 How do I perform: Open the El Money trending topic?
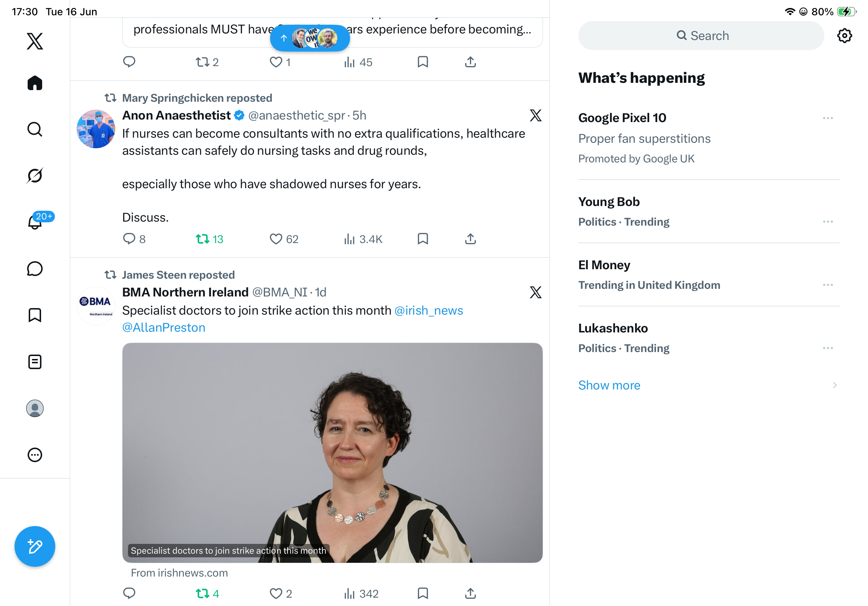708,275
